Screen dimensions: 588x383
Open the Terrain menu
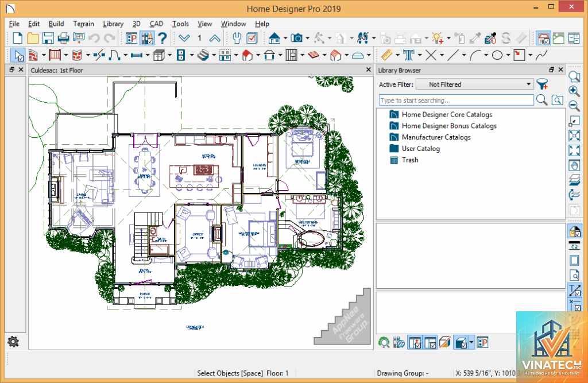(x=83, y=24)
